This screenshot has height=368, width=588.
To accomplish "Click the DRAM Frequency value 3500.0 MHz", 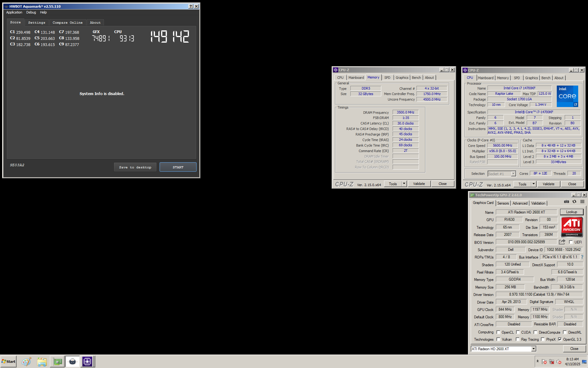I will 405,112.
